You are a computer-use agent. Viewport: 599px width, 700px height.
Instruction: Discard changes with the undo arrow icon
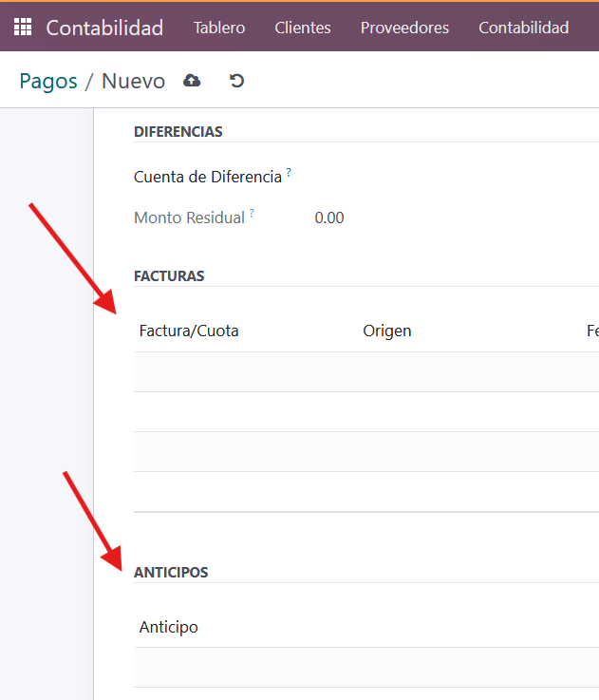tap(237, 82)
